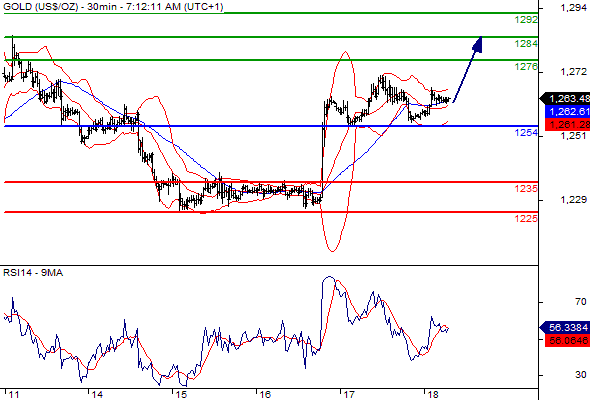The height and width of the screenshot is (400, 590).
Task: Click the RSI14 - 9MA indicator label
Action: pyautogui.click(x=33, y=273)
